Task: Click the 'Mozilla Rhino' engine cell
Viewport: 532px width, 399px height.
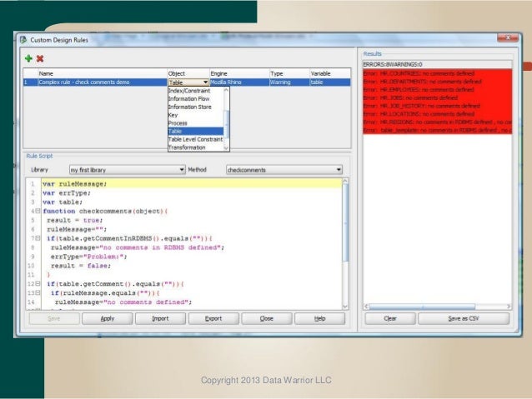Action: [x=239, y=82]
